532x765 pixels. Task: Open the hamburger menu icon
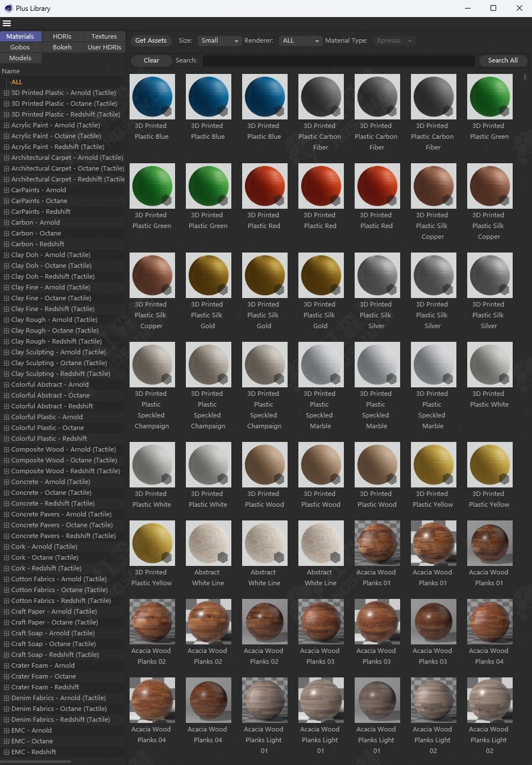point(7,23)
